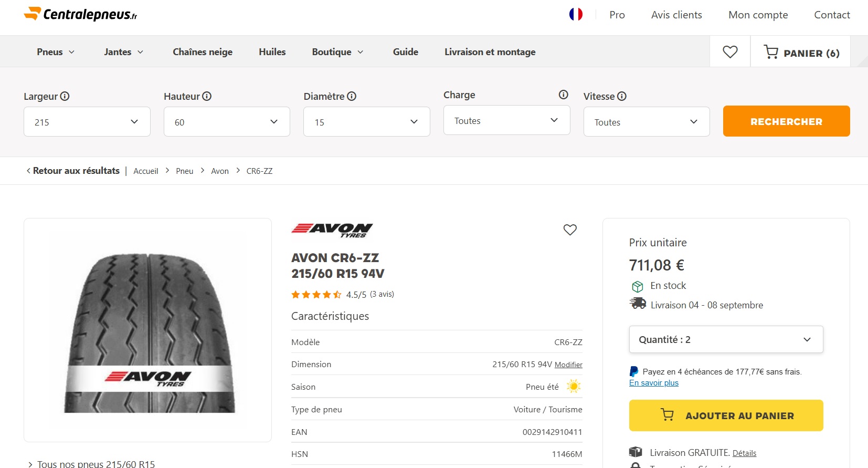
Task: Click the Centralepneus logo
Action: 80,14
